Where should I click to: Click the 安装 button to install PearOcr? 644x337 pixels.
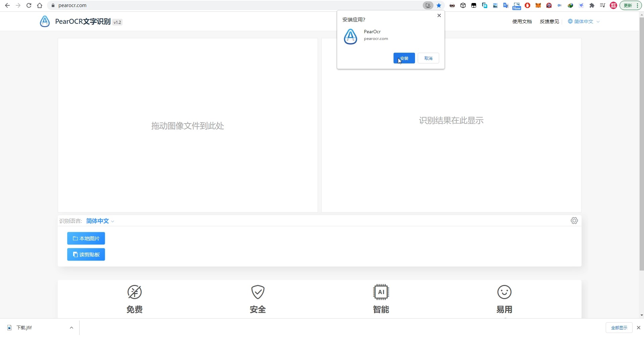(x=404, y=58)
